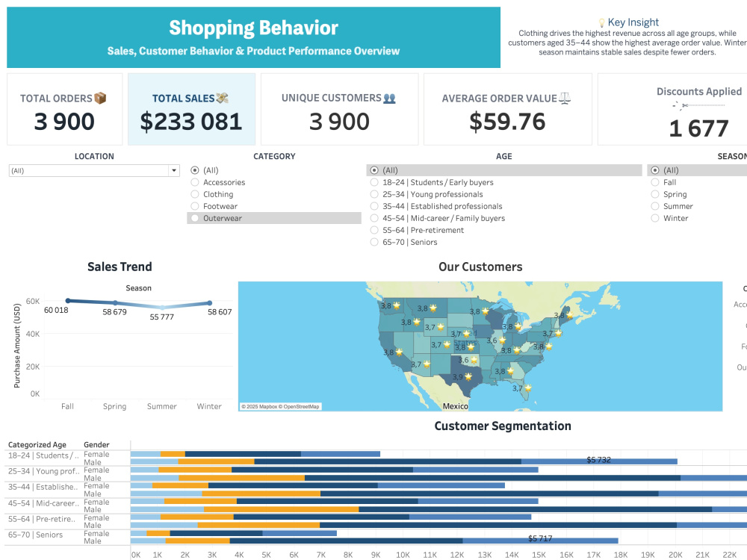The width and height of the screenshot is (747, 560).
Task: Click the Categorized Age column header
Action: click(37, 444)
